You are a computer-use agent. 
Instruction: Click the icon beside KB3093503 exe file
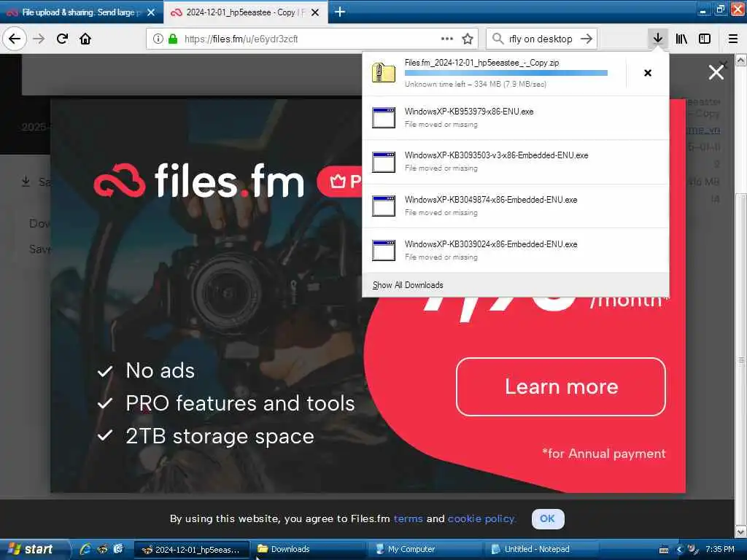(x=384, y=162)
